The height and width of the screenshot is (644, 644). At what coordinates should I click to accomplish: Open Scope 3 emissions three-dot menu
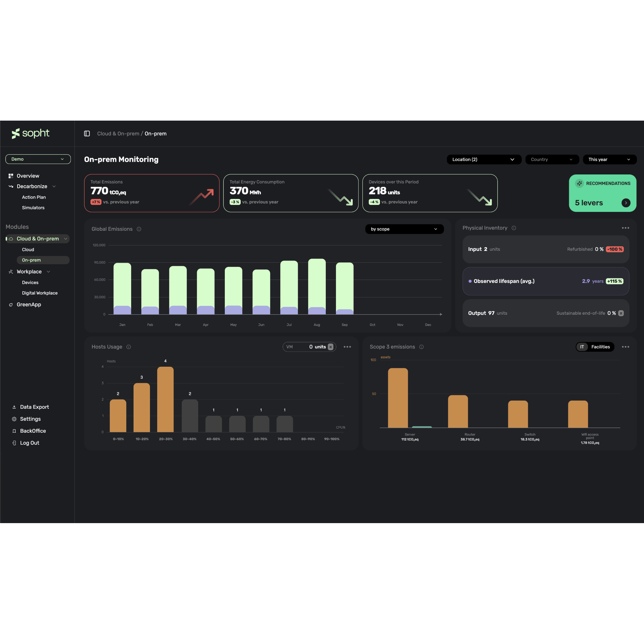(625, 347)
